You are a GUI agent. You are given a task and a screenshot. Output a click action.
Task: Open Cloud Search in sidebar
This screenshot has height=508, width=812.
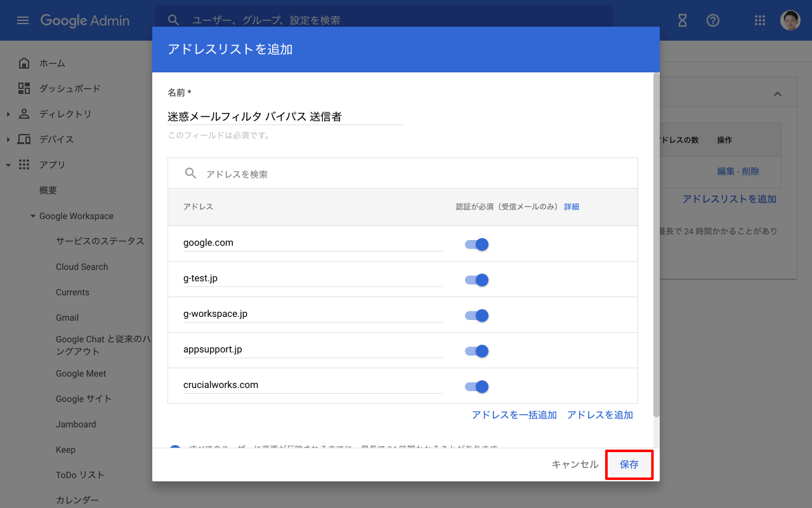pyautogui.click(x=82, y=267)
